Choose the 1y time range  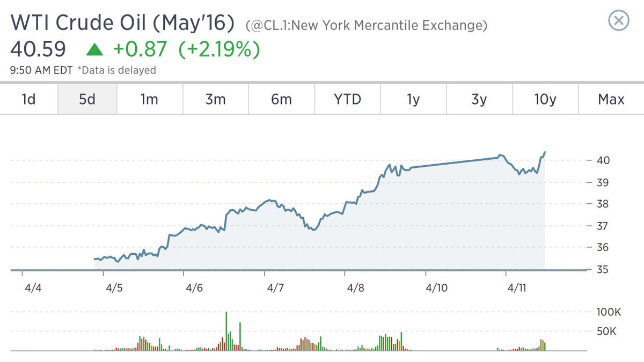[413, 99]
